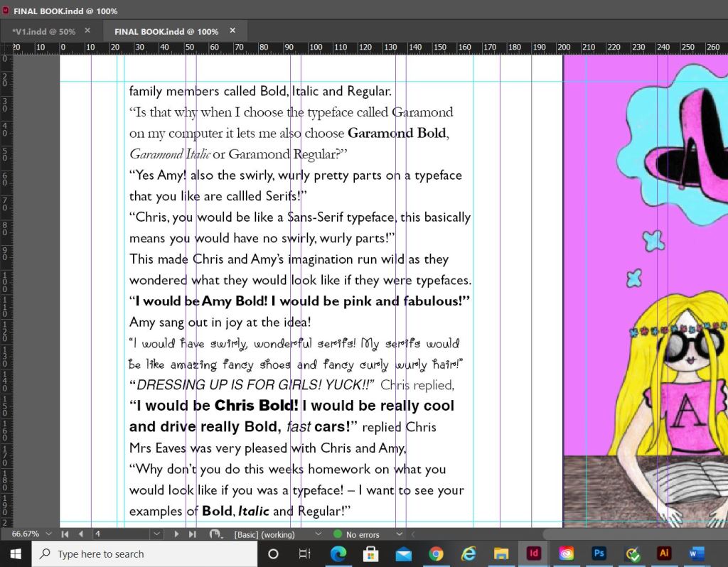The height and width of the screenshot is (567, 728).
Task: Expand the zoom level dropdown
Action: click(48, 534)
